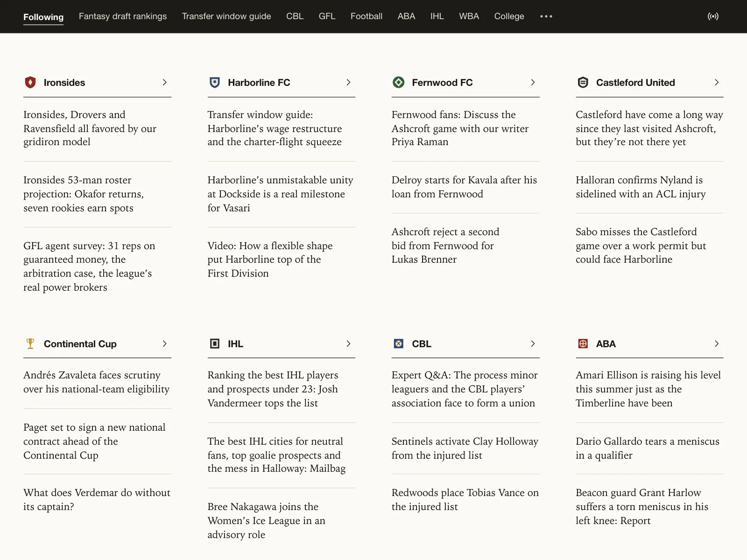Image resolution: width=747 pixels, height=560 pixels.
Task: Open the Ironsides section heading
Action: pyautogui.click(x=64, y=83)
